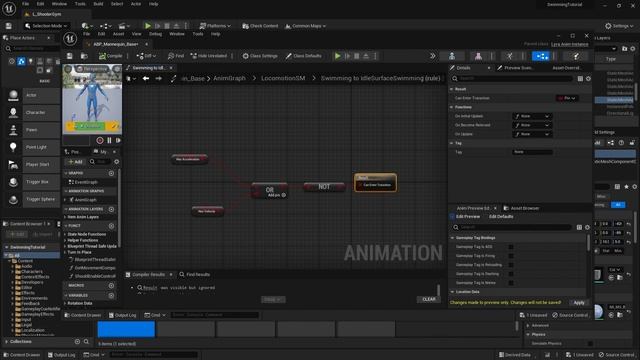The height and width of the screenshot is (360, 640).
Task: Click the Details panel grid view icon
Action: pos(580,78)
